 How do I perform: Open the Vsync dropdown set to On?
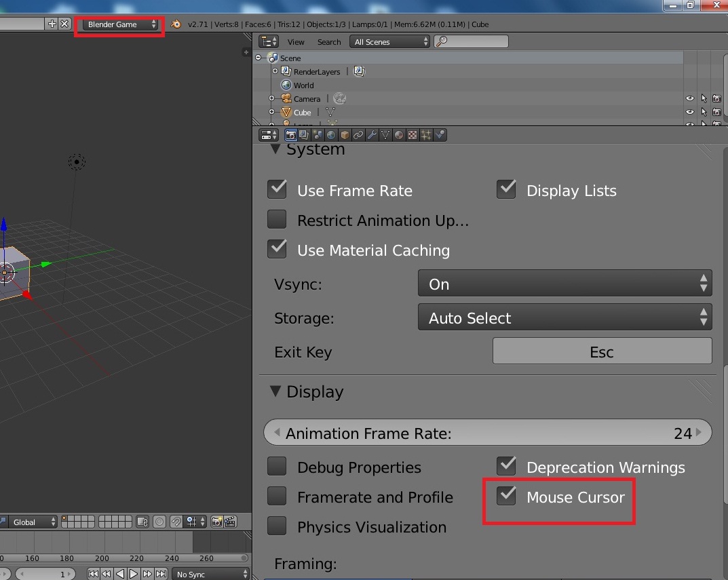(x=564, y=284)
